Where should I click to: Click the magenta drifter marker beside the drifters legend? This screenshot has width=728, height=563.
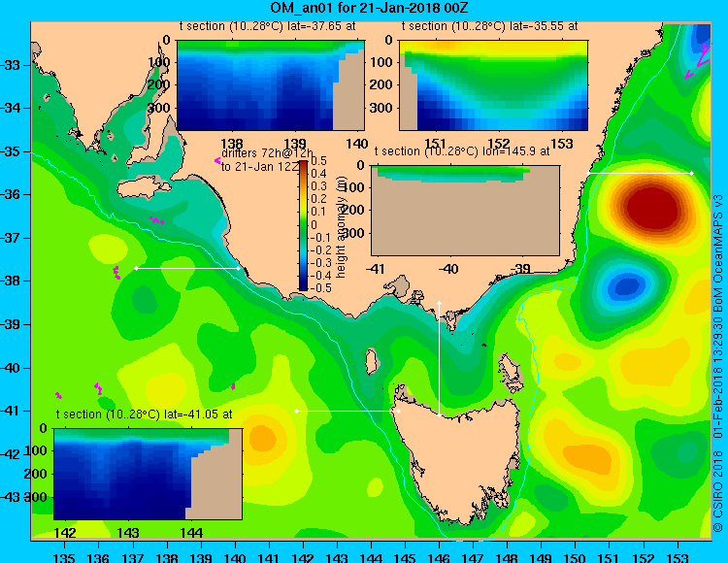pyautogui.click(x=217, y=160)
